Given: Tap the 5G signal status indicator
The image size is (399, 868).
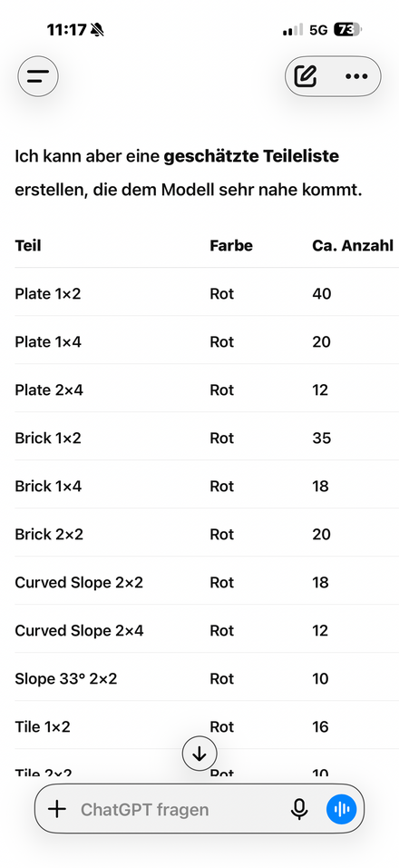Looking at the screenshot, I should 318,30.
